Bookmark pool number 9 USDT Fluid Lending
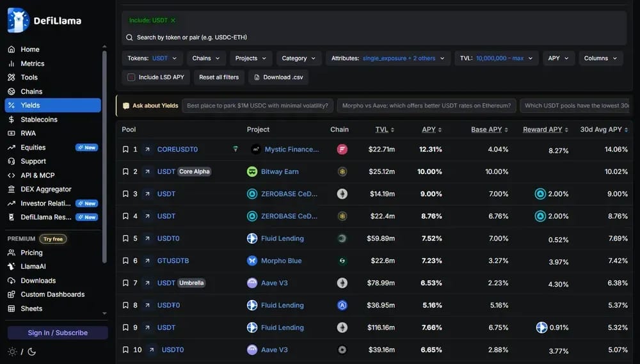Viewport: 640px width, 364px height. coord(125,328)
